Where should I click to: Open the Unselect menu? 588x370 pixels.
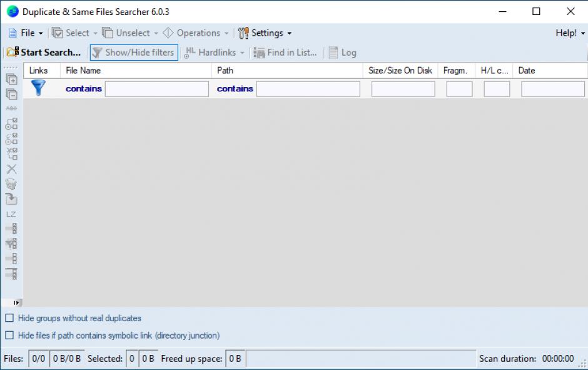click(x=129, y=33)
